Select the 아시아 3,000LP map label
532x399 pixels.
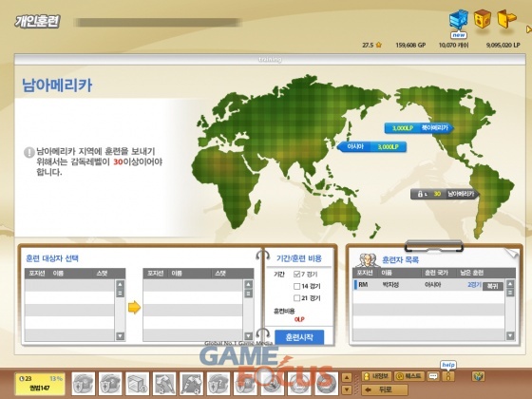click(x=371, y=146)
